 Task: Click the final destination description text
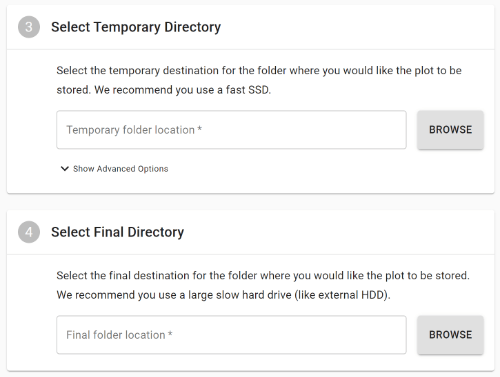click(263, 285)
